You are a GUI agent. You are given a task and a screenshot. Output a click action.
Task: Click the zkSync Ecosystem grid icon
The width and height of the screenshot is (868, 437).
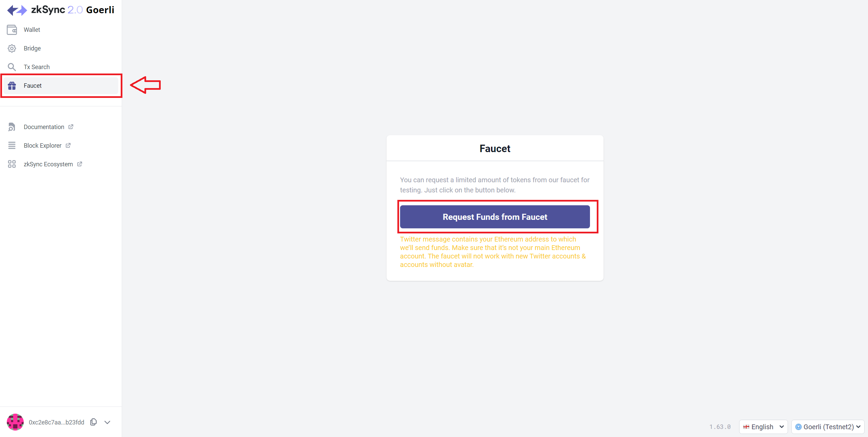pos(12,164)
